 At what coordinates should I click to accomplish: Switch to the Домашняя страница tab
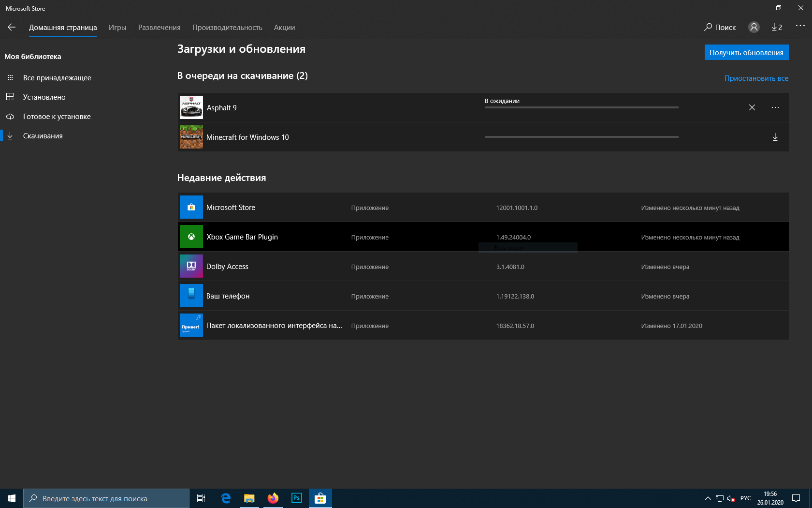(x=63, y=28)
